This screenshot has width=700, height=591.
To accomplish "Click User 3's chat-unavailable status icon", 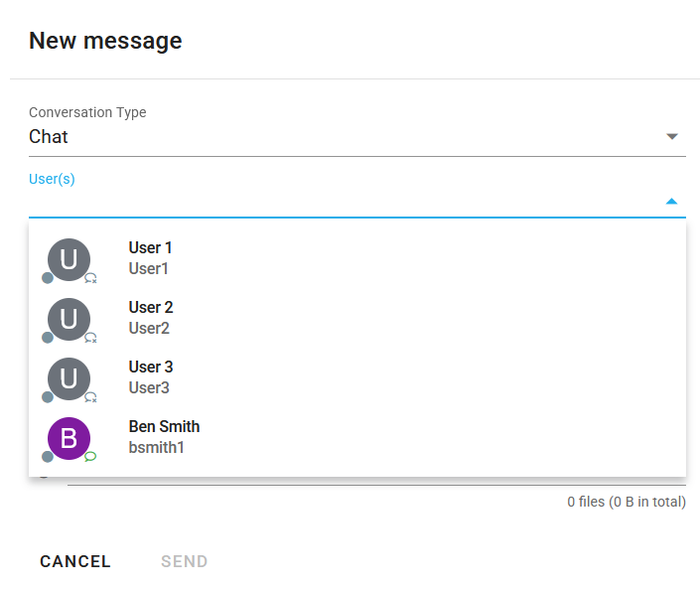I will 90,396.
